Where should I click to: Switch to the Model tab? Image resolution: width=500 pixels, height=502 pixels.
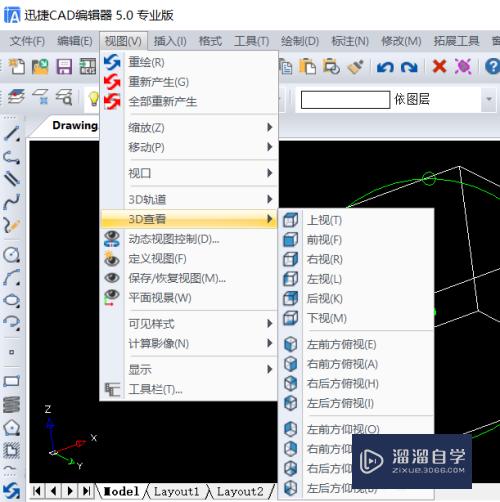[121, 491]
